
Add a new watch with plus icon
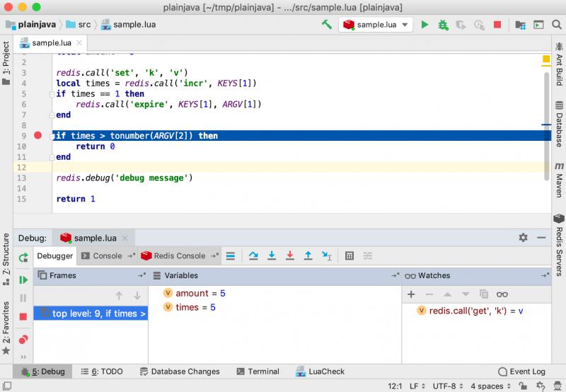[411, 294]
